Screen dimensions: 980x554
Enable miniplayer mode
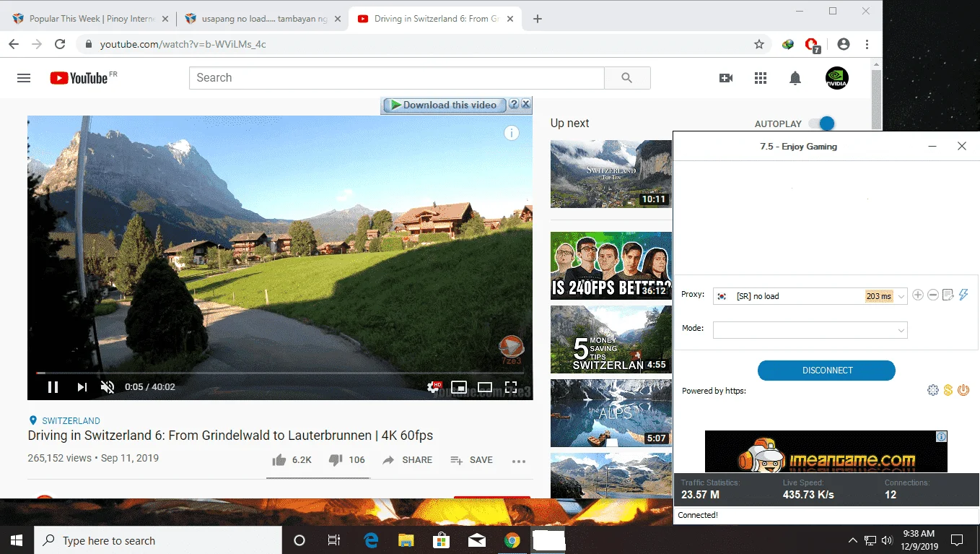point(458,386)
